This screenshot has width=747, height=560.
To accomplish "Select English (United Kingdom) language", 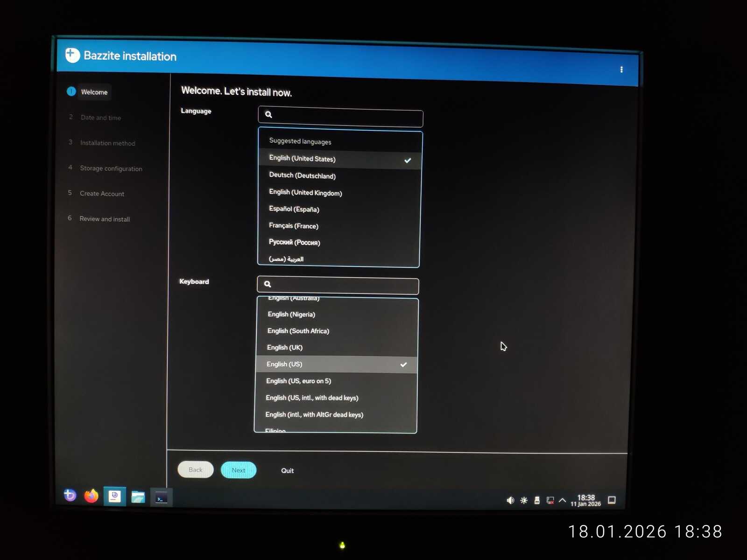I will point(339,193).
